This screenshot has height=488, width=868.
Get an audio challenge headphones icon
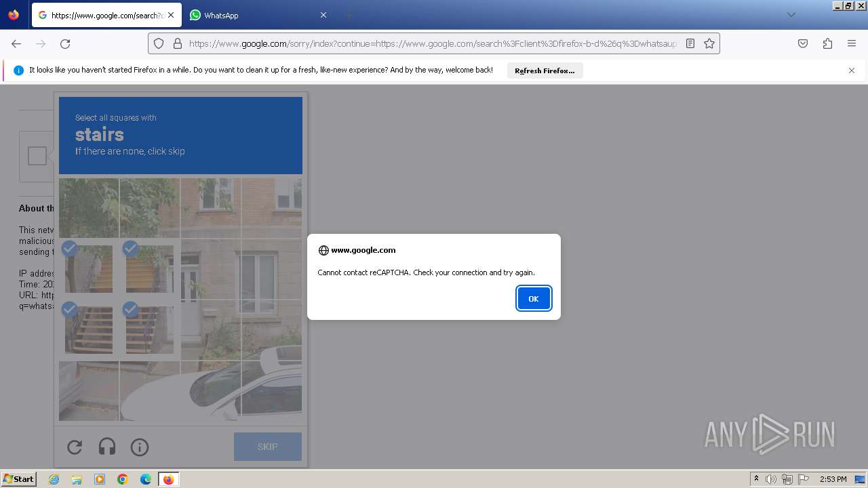pos(107,447)
